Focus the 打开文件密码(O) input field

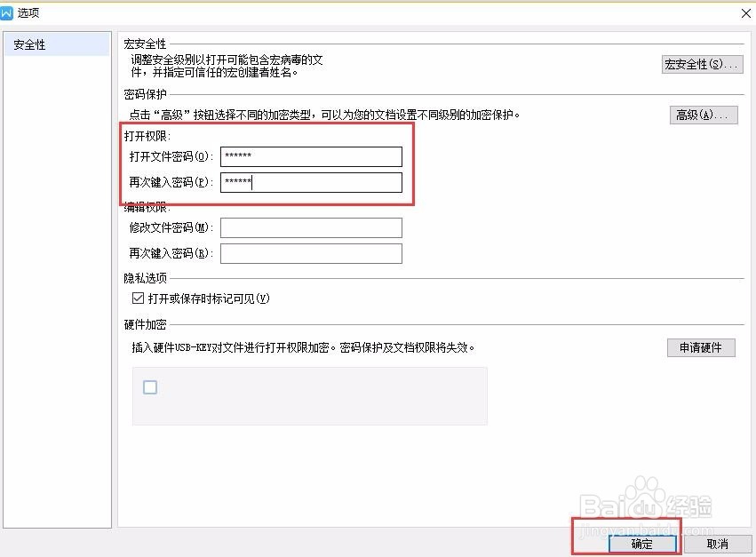point(311,156)
